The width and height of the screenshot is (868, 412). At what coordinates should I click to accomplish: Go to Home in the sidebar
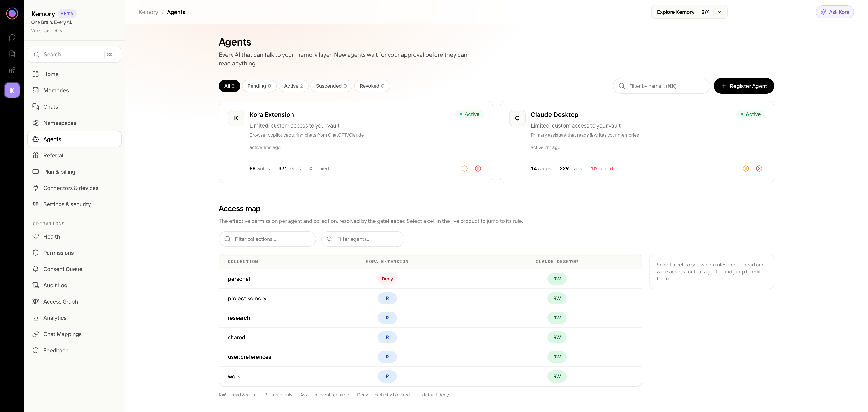[74, 74]
